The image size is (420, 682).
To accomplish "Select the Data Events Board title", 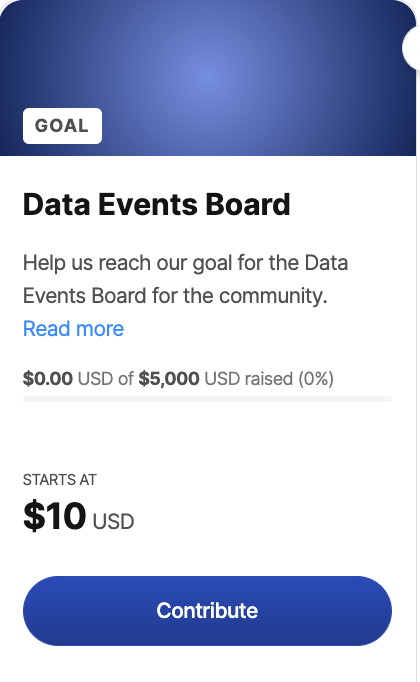I will 157,204.
